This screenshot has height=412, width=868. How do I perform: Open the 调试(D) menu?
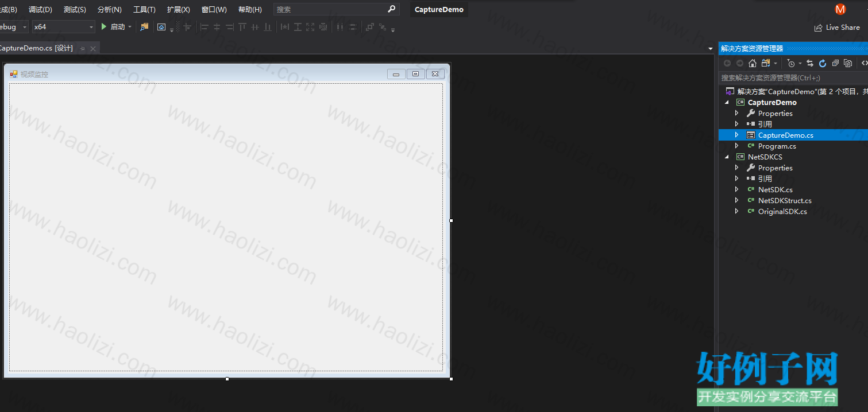point(40,10)
